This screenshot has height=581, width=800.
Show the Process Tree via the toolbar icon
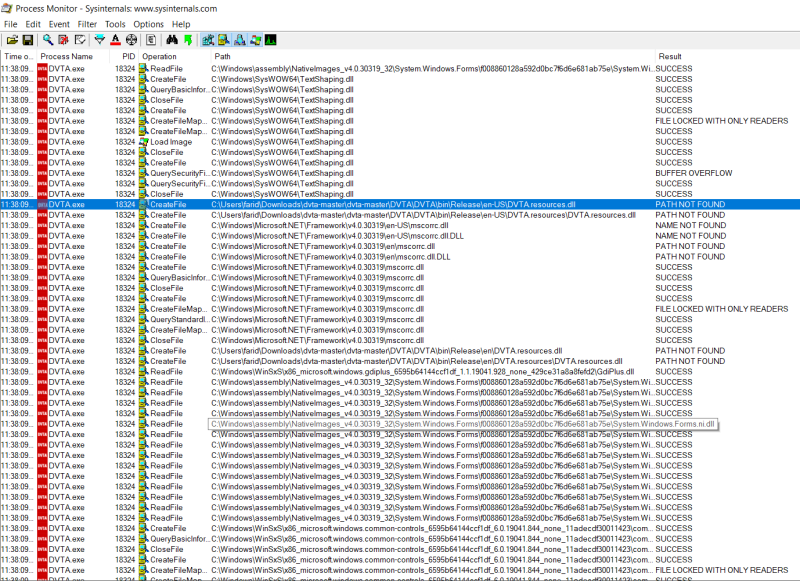click(x=151, y=40)
